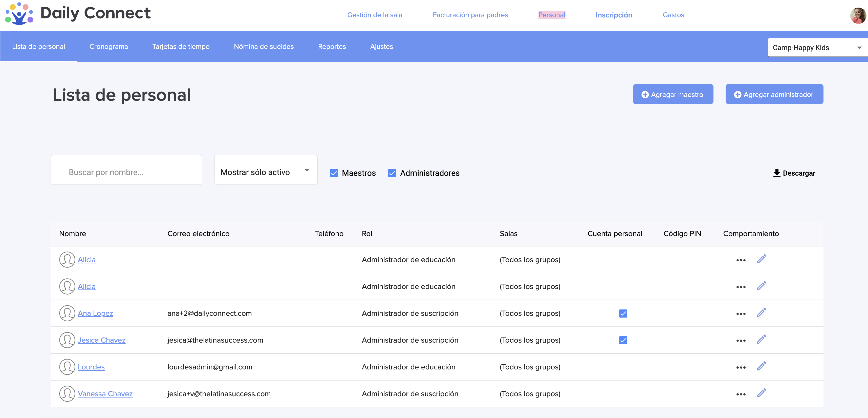
Task: Click the avatar icon beside Lourdes
Action: click(x=67, y=367)
